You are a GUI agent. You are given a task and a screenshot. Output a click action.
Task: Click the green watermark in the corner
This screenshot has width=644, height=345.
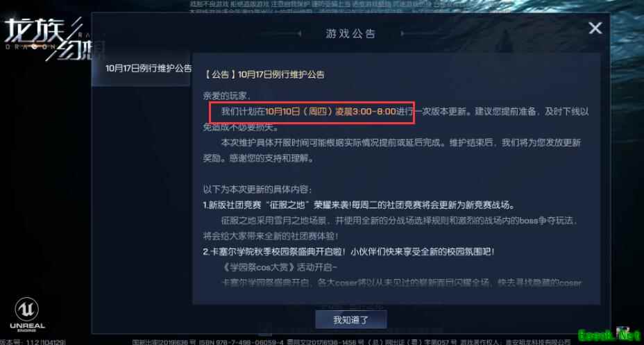pyautogui.click(x=609, y=335)
